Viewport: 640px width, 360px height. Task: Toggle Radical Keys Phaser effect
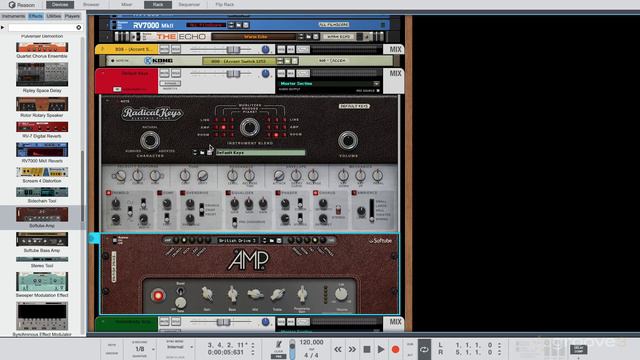click(278, 193)
